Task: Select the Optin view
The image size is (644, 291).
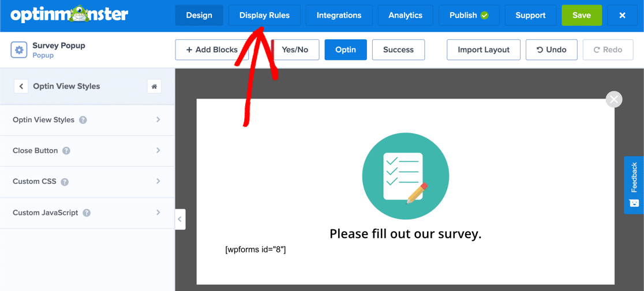Action: pos(346,50)
